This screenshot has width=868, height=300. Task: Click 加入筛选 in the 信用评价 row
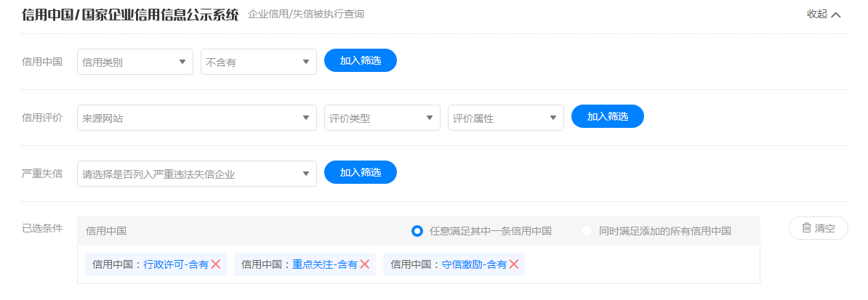click(x=608, y=116)
